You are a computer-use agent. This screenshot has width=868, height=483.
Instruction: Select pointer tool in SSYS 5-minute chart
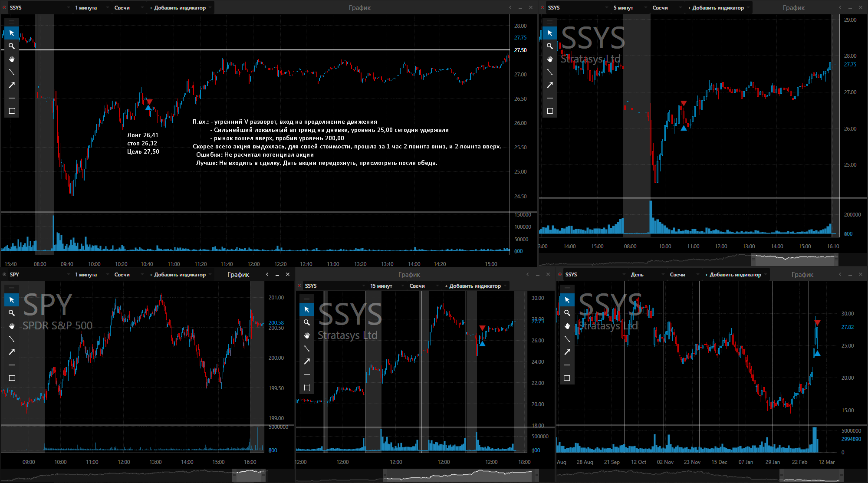[x=550, y=33]
